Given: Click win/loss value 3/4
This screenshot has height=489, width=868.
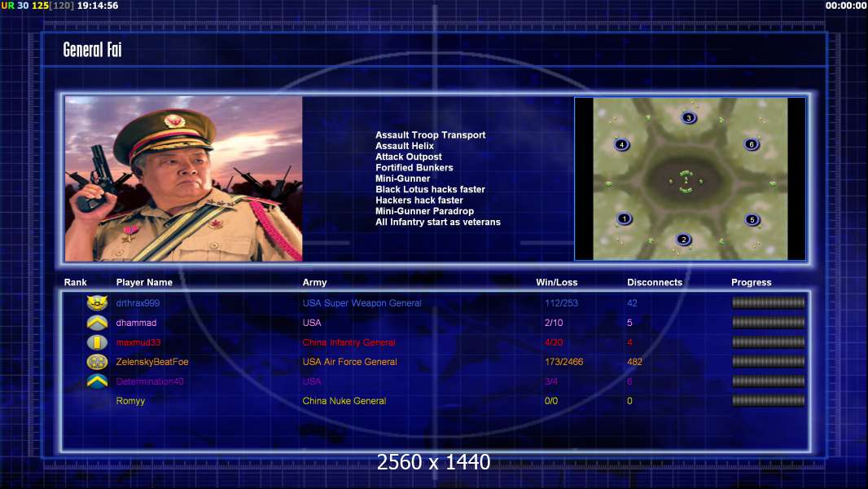Looking at the screenshot, I should point(551,381).
